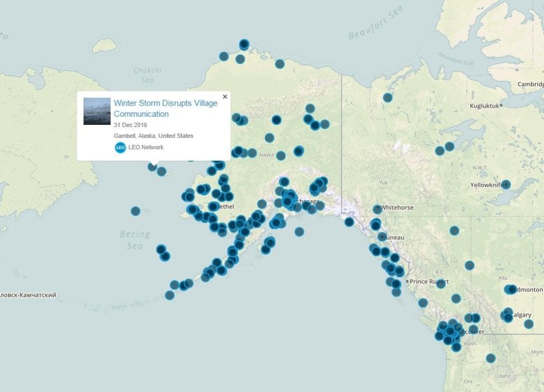
Task: Select the northernmost Alaska marker
Action: tap(244, 44)
